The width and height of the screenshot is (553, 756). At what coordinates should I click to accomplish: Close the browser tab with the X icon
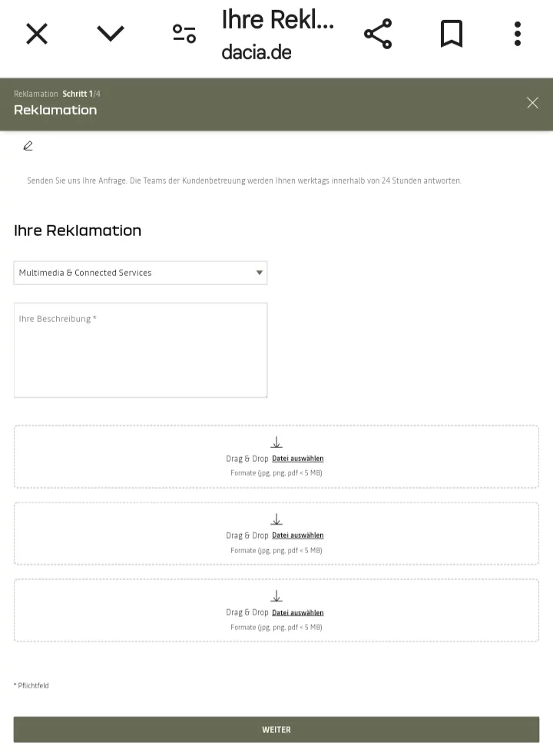(x=37, y=34)
